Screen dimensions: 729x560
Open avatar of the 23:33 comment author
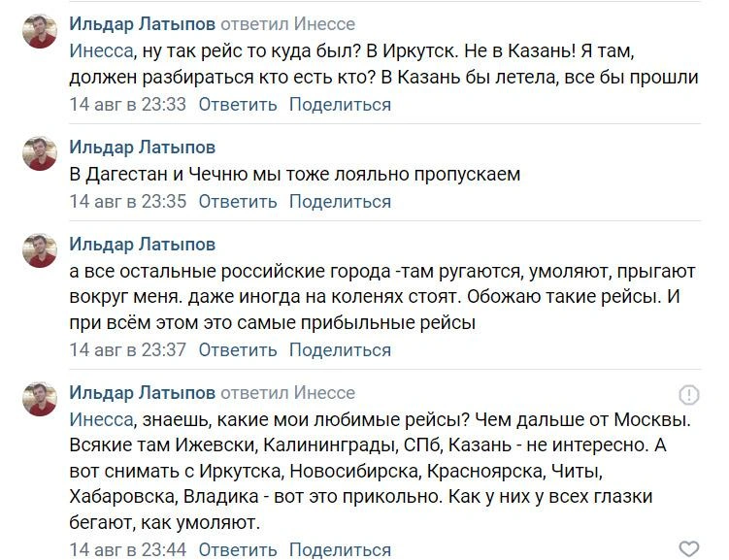(x=41, y=32)
